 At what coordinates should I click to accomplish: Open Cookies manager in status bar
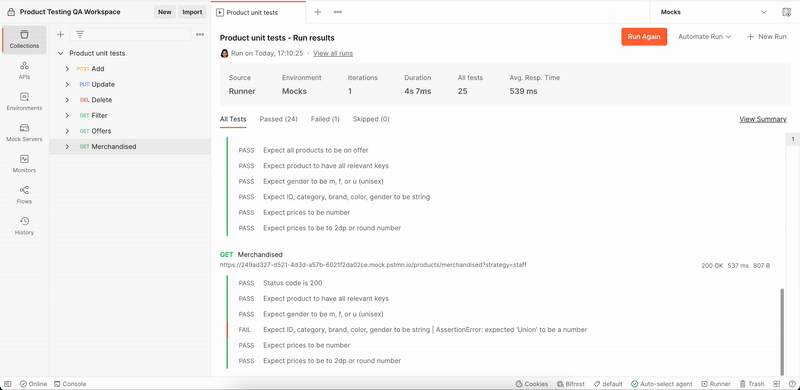[x=532, y=384]
